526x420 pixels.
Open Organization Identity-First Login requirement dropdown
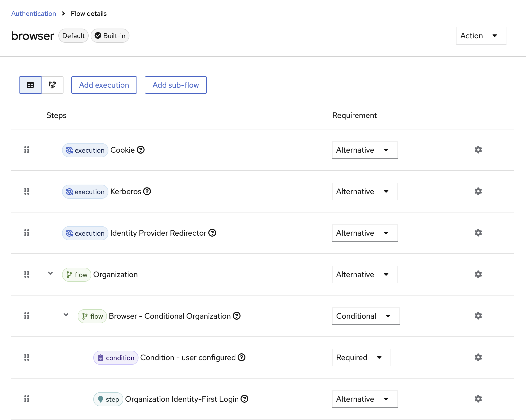coord(365,399)
